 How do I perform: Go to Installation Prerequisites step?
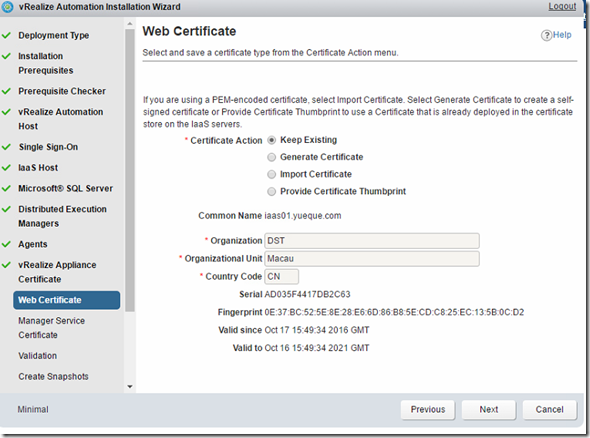[x=46, y=63]
